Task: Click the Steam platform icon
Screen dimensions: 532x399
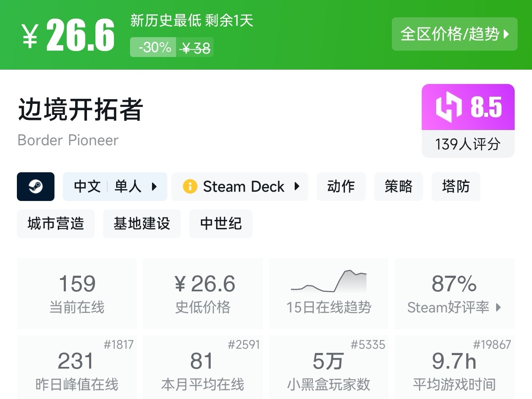Action: tap(35, 187)
